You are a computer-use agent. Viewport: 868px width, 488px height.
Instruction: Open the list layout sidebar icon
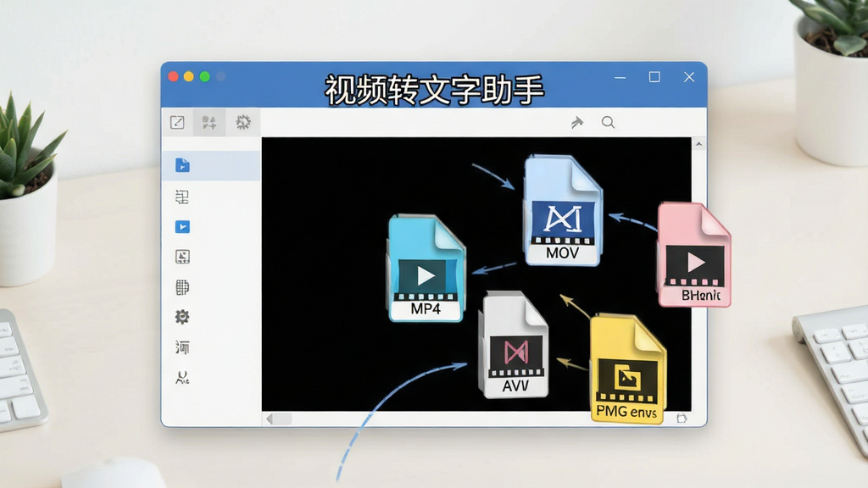point(182,197)
